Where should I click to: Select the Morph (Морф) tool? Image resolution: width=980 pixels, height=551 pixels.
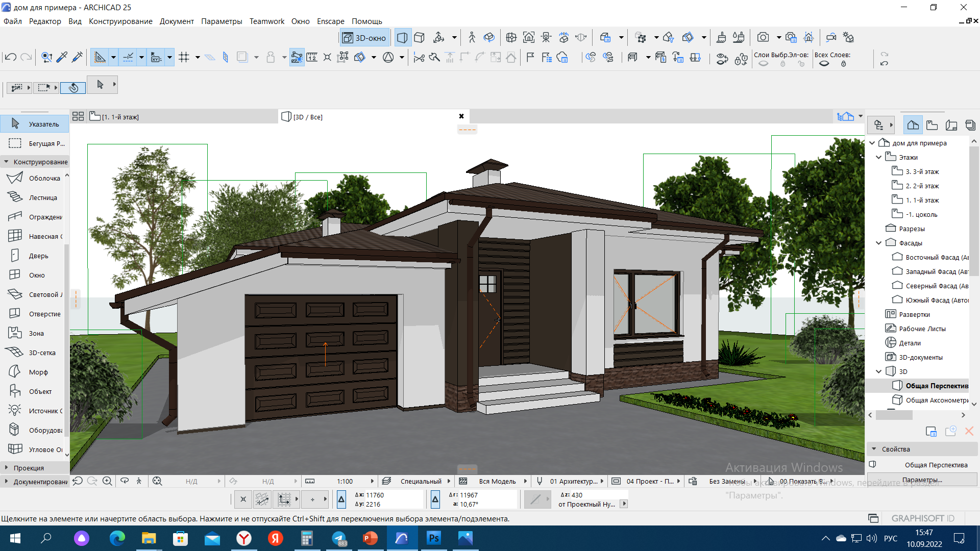[38, 372]
